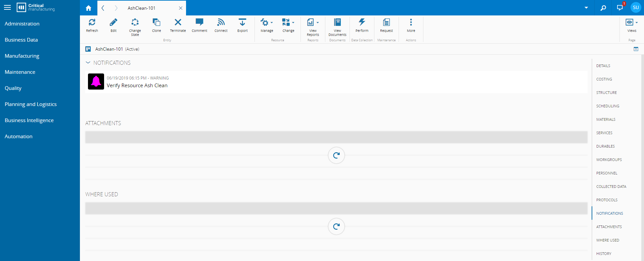Clone the AshClean-101 resource
Viewport: 644px width, 261px height.
[156, 22]
